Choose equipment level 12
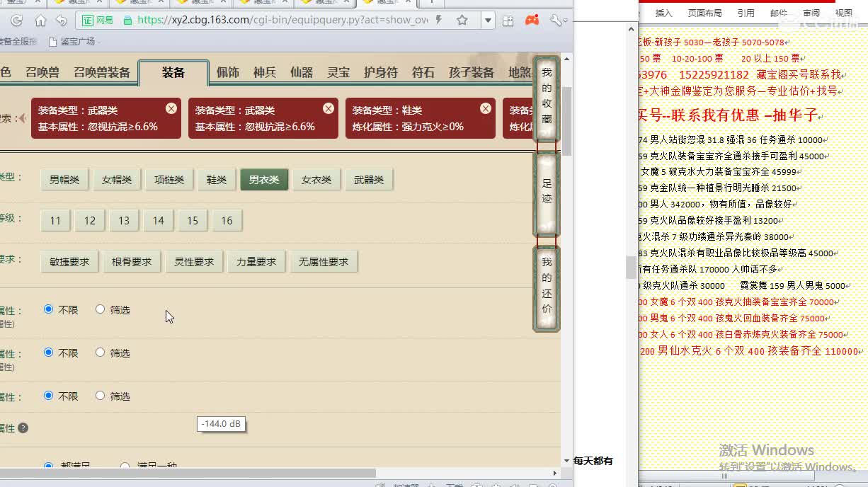 [x=90, y=221]
